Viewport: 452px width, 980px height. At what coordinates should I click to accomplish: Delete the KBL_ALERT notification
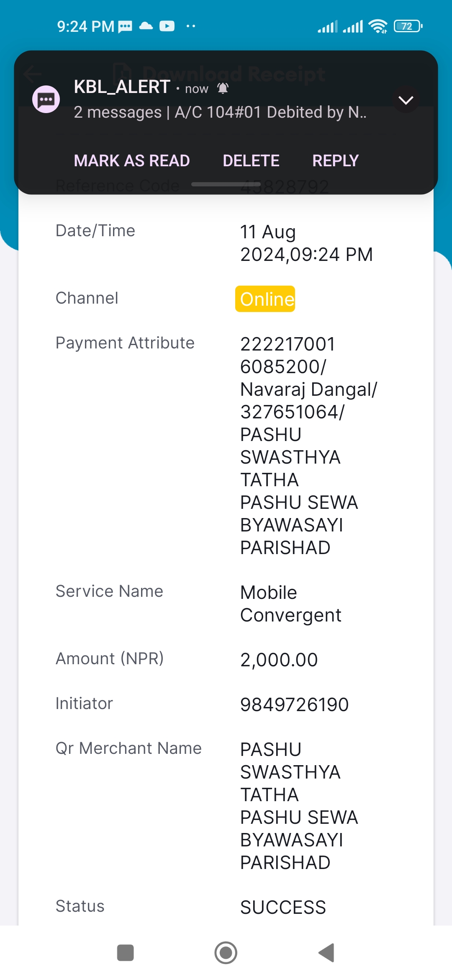(x=251, y=161)
